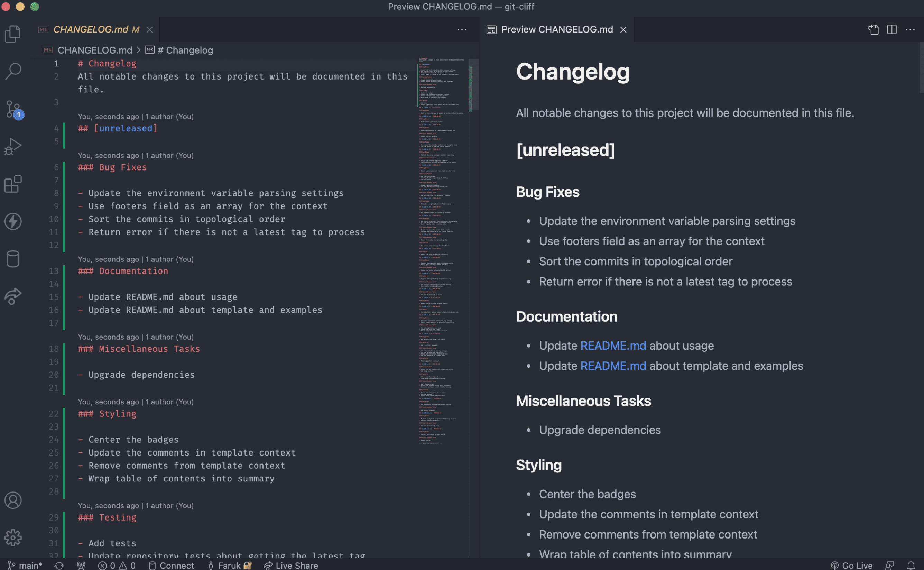Click the '## [unreleased]' heading in editor

click(x=118, y=129)
